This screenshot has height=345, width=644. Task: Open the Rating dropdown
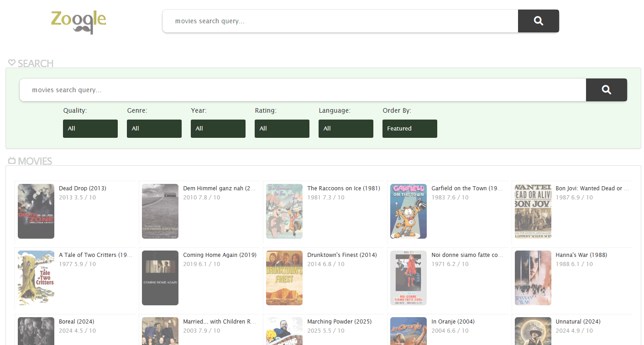pos(282,129)
